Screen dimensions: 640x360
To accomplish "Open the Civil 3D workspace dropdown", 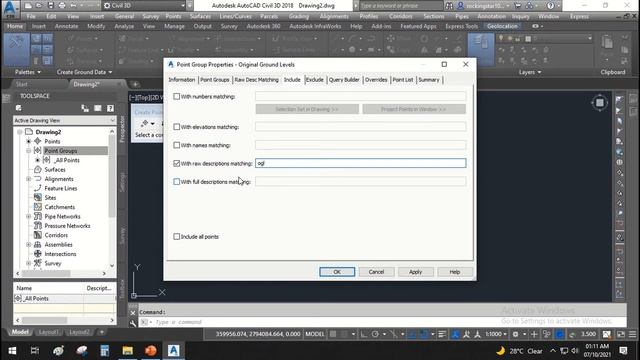I will [x=143, y=6].
